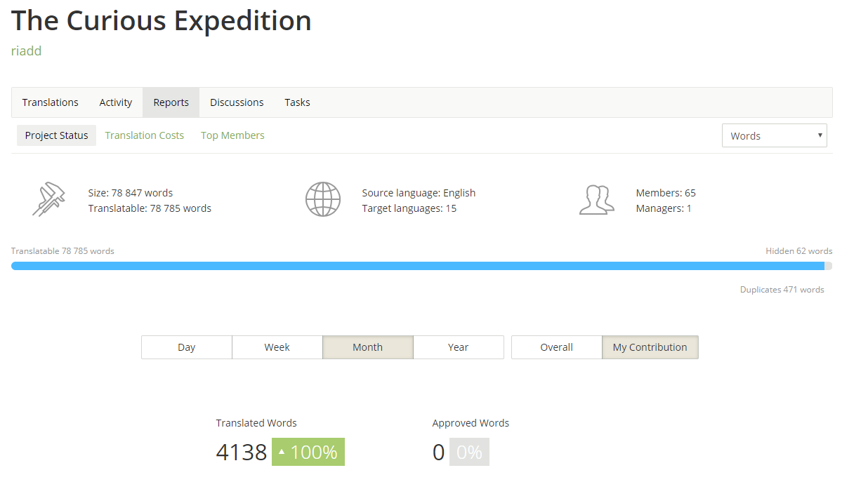Select the Year period toggle
This screenshot has width=868, height=489.
pyautogui.click(x=459, y=347)
